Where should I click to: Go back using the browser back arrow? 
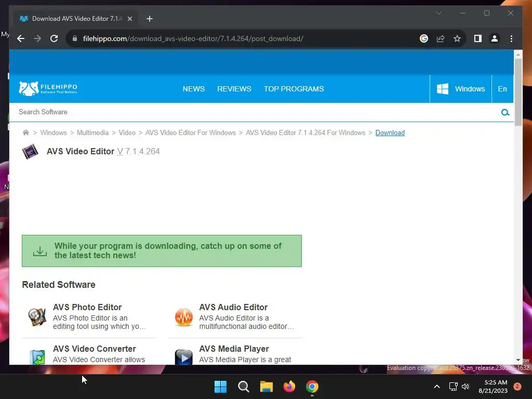(x=21, y=38)
